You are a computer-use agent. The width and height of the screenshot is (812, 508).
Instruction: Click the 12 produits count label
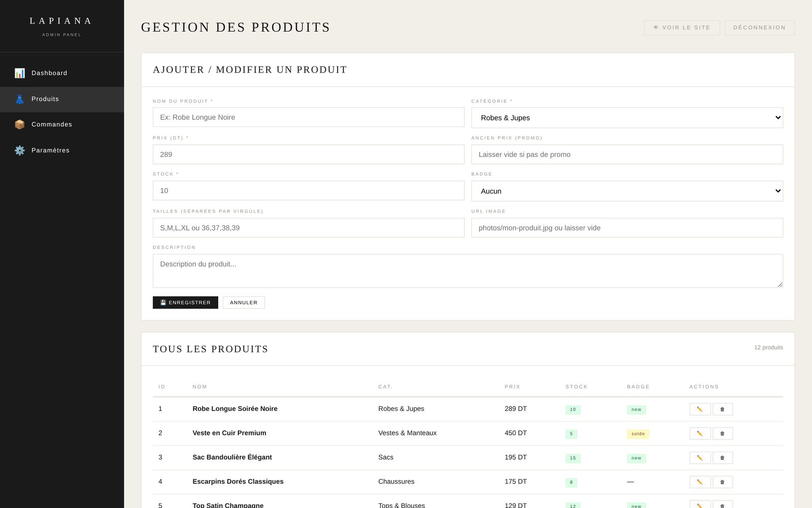point(768,347)
